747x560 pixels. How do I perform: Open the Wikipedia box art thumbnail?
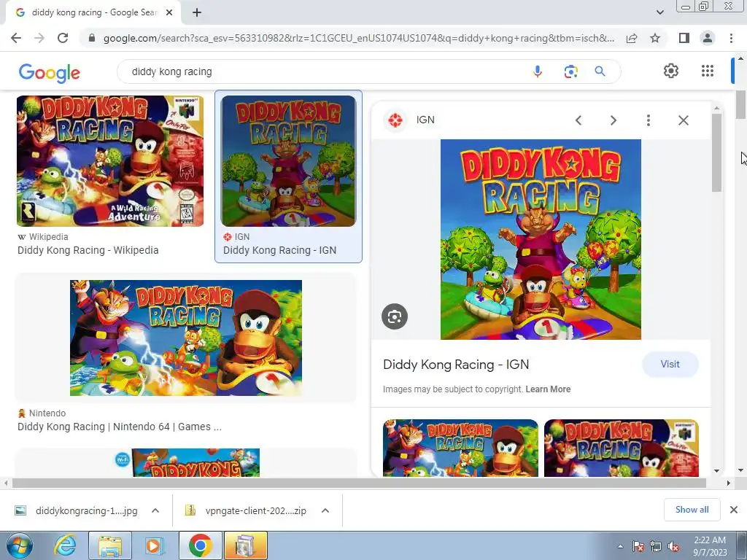pyautogui.click(x=110, y=161)
